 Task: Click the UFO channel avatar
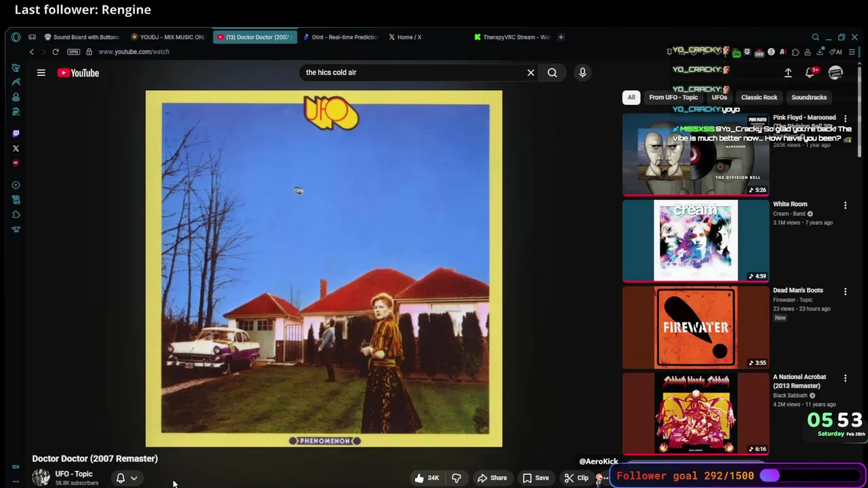pos(41,478)
